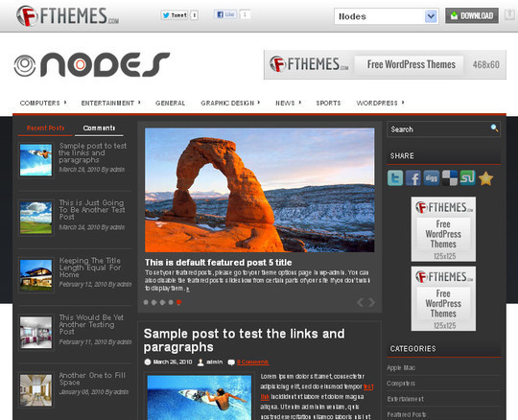Click the Delicious bookmark icon
This screenshot has height=420, width=518.
[450, 178]
